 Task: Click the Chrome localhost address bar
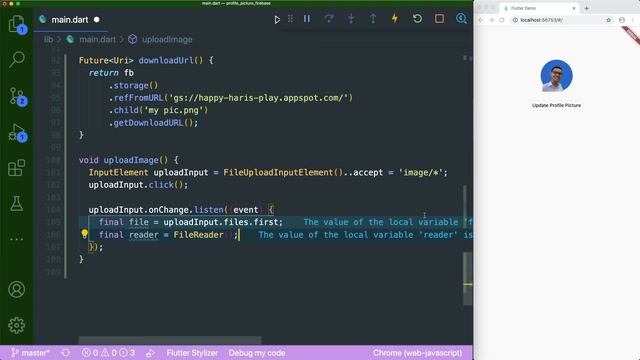tap(561, 20)
